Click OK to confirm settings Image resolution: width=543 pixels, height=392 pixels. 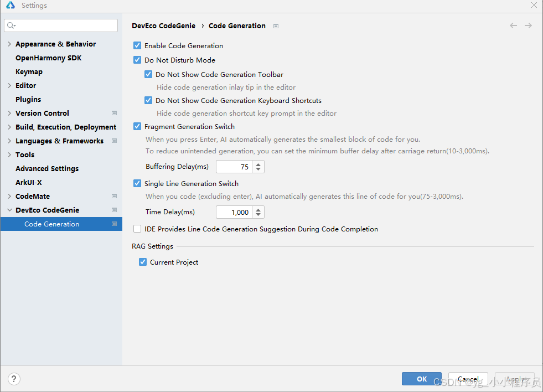coord(421,379)
